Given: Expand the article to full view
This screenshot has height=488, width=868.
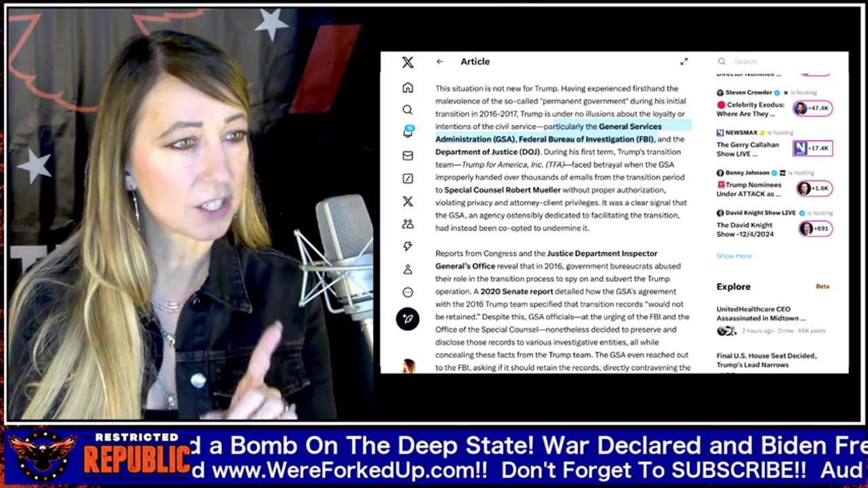Looking at the screenshot, I should 684,62.
